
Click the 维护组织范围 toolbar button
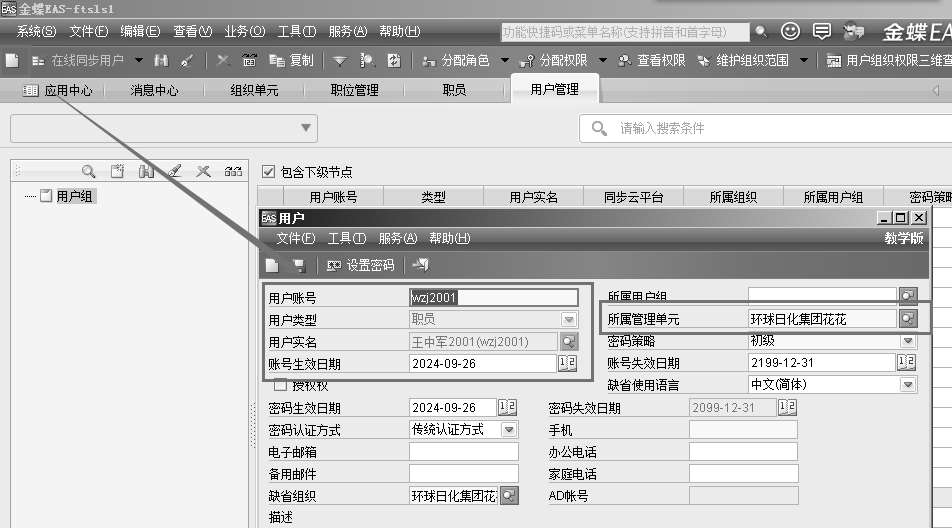(x=744, y=61)
